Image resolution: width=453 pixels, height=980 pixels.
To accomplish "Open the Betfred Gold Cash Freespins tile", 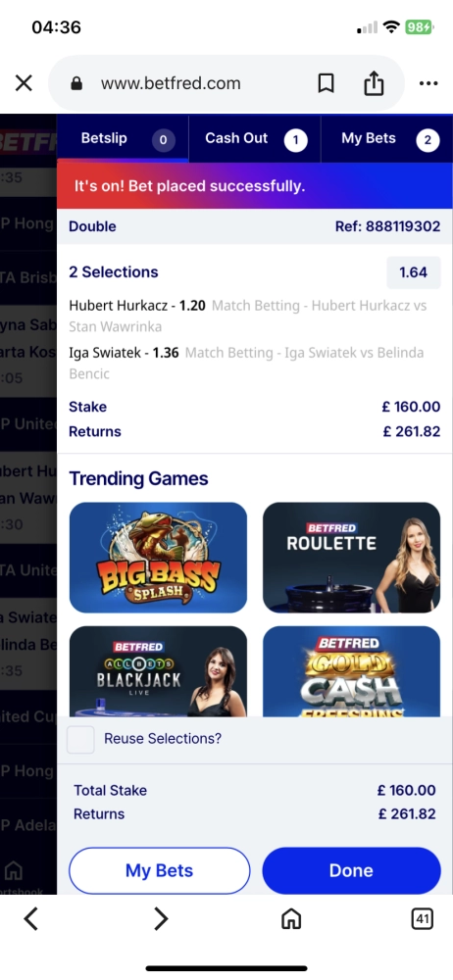I will 352,671.
